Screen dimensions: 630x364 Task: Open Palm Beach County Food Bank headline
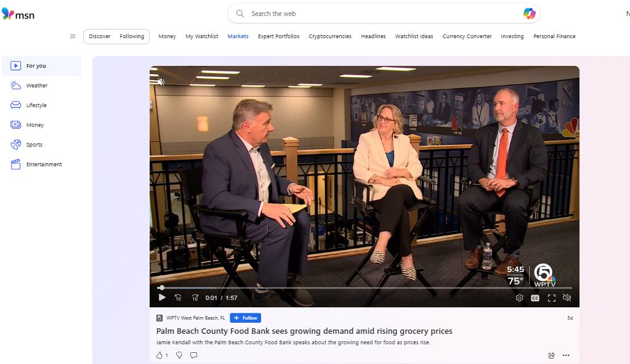pyautogui.click(x=304, y=331)
